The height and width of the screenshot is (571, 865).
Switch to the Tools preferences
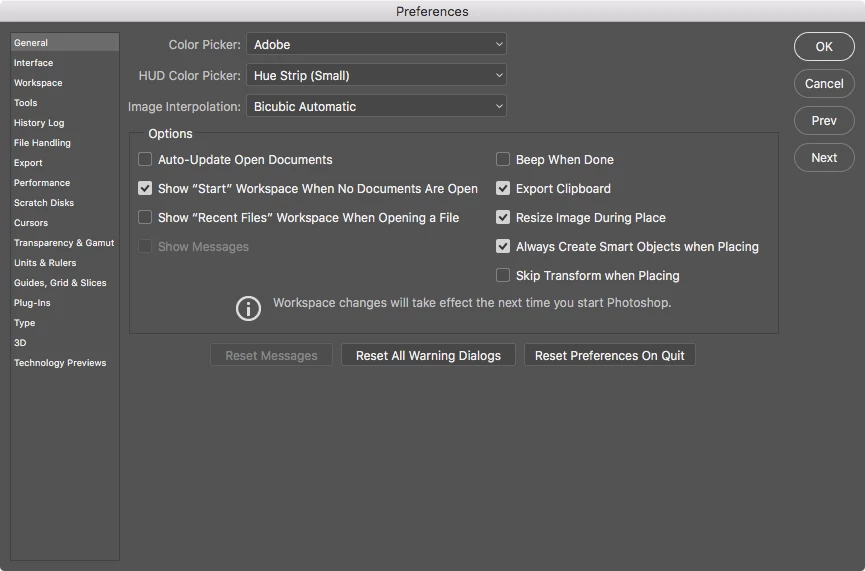[65, 103]
